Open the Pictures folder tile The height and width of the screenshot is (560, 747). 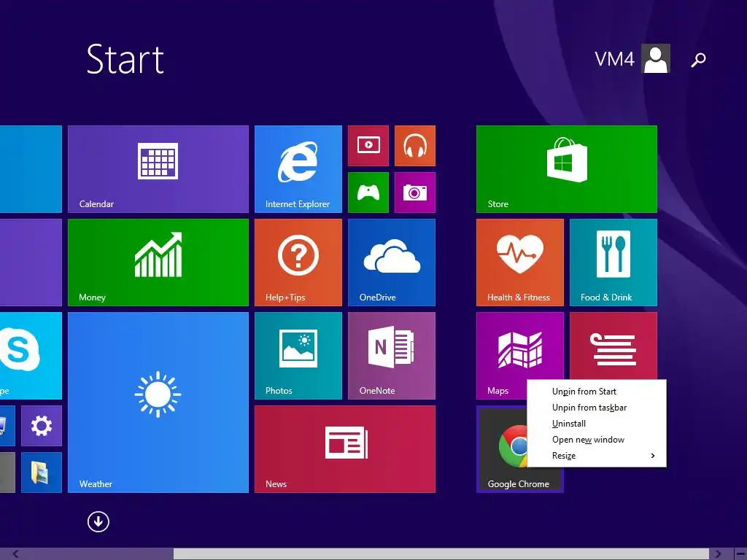pyautogui.click(x=42, y=472)
